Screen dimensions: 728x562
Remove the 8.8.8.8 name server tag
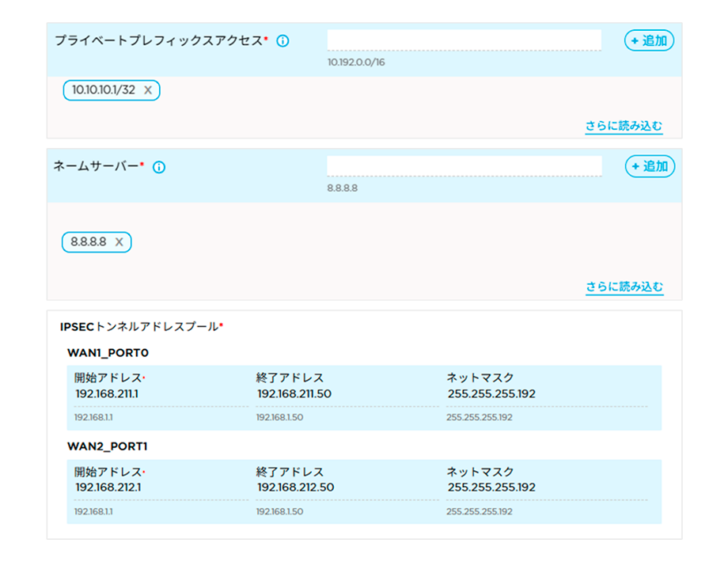click(119, 242)
